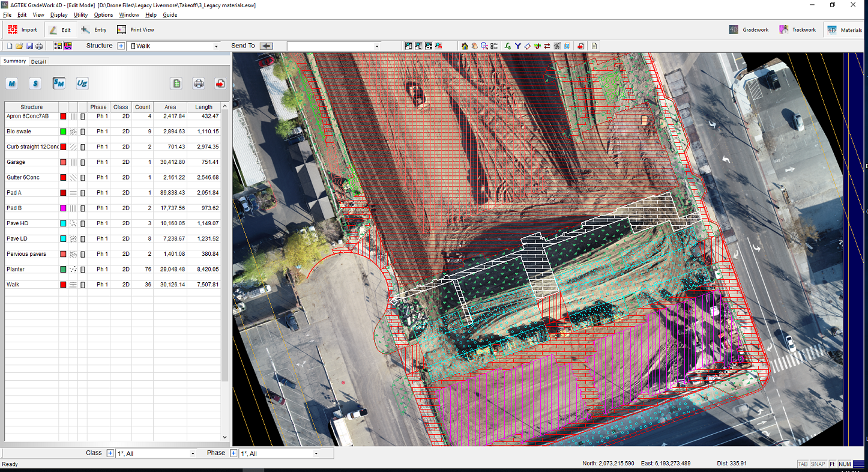The height and width of the screenshot is (472, 868).
Task: Open the Utility menu
Action: [80, 15]
